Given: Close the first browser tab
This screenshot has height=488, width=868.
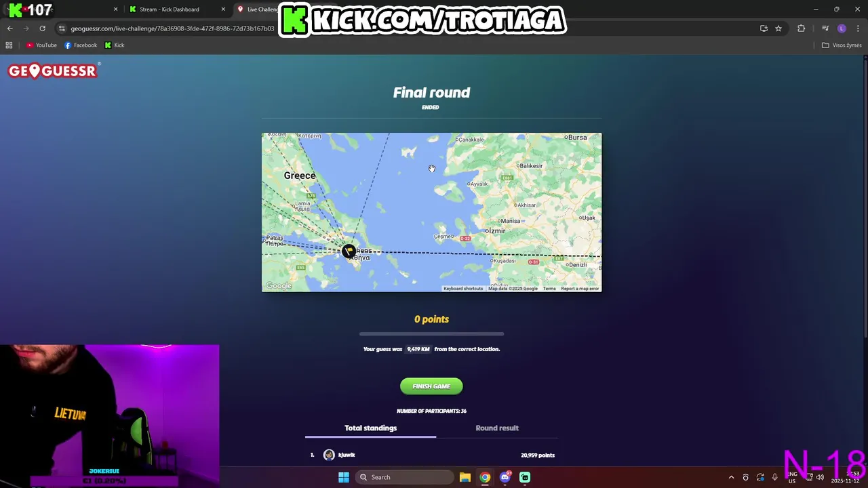Looking at the screenshot, I should tap(115, 9).
